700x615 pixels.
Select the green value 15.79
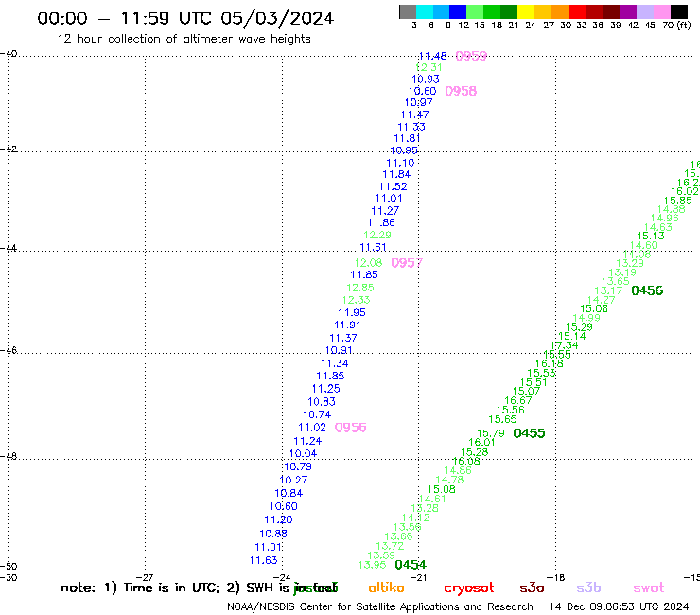click(491, 433)
